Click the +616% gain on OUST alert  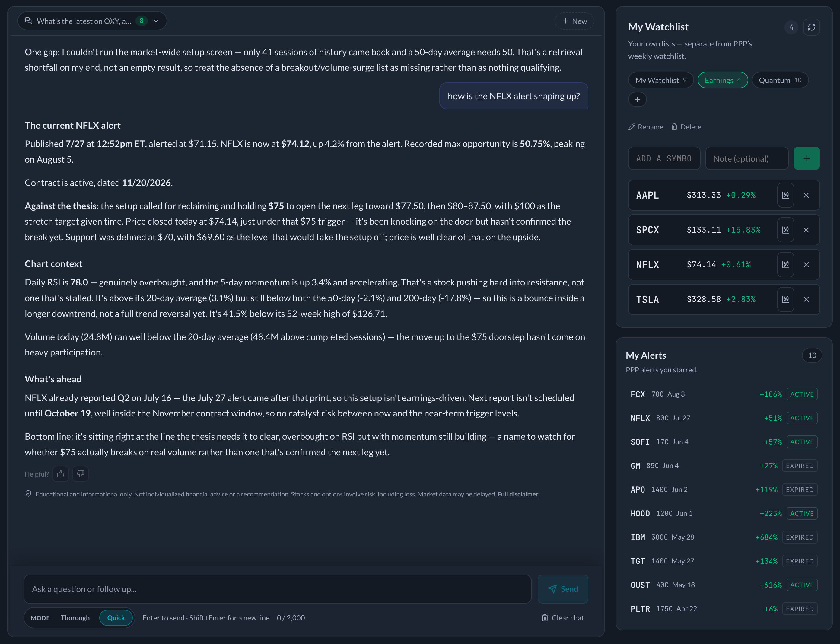770,585
